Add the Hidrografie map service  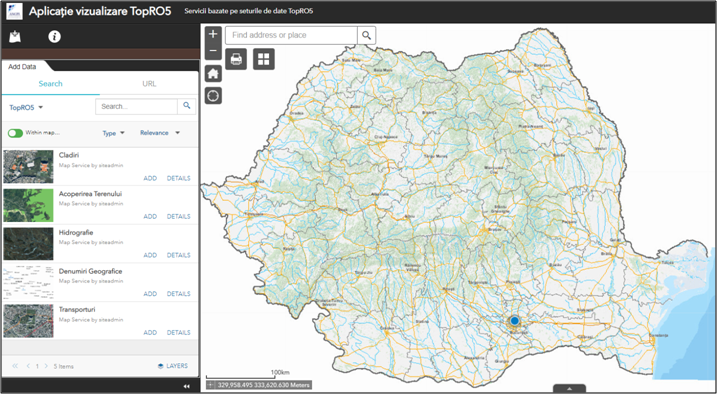click(150, 255)
